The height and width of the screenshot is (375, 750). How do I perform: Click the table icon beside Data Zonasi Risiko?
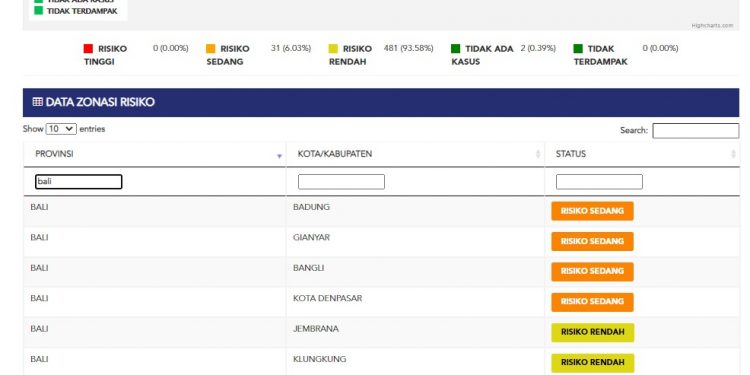[37, 102]
